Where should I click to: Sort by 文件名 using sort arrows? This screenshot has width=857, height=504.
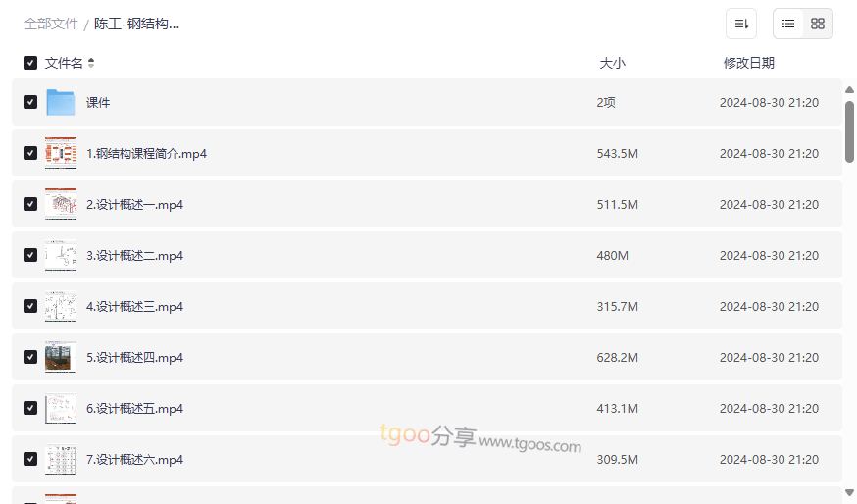coord(91,63)
